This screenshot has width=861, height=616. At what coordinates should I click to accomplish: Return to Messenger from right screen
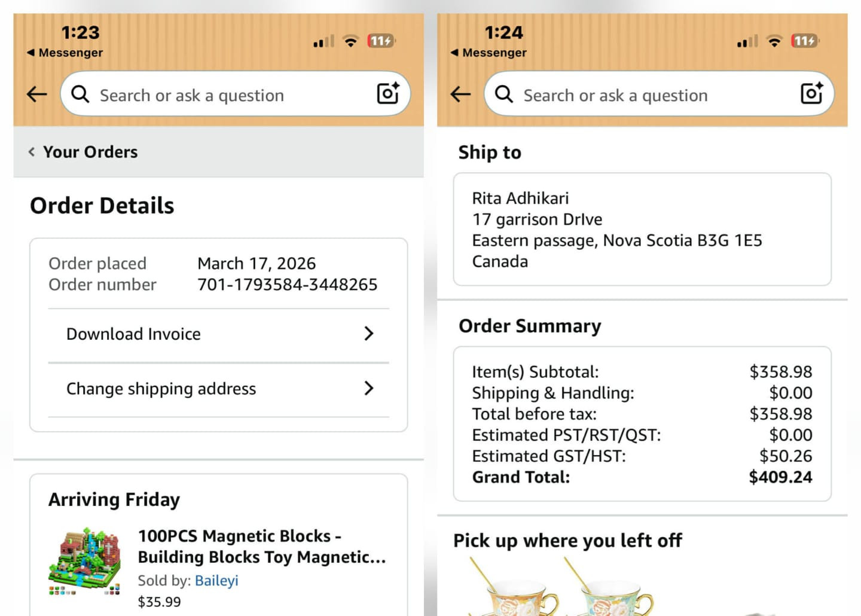488,53
